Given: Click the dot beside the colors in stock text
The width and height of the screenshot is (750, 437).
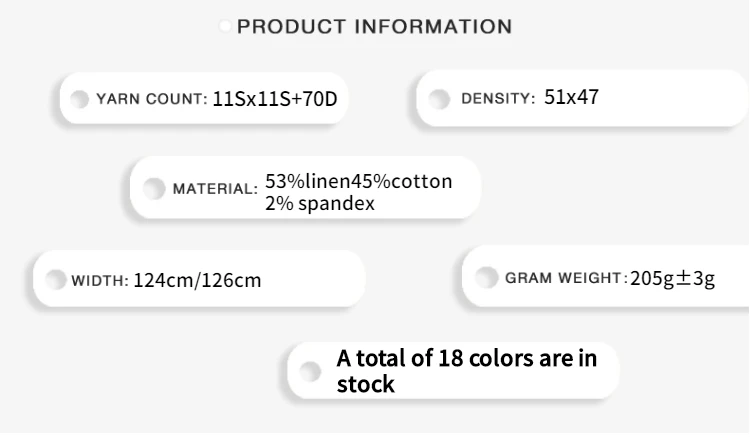Looking at the screenshot, I should (x=311, y=370).
